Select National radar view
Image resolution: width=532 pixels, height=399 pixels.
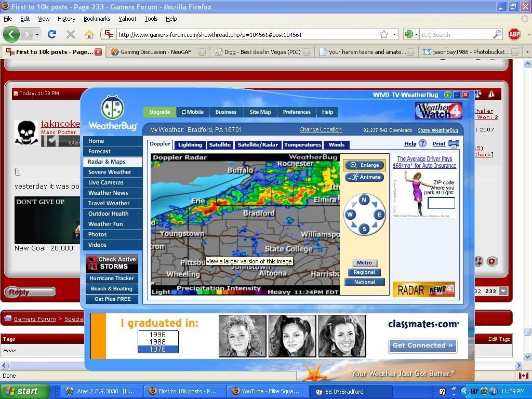coord(364,282)
